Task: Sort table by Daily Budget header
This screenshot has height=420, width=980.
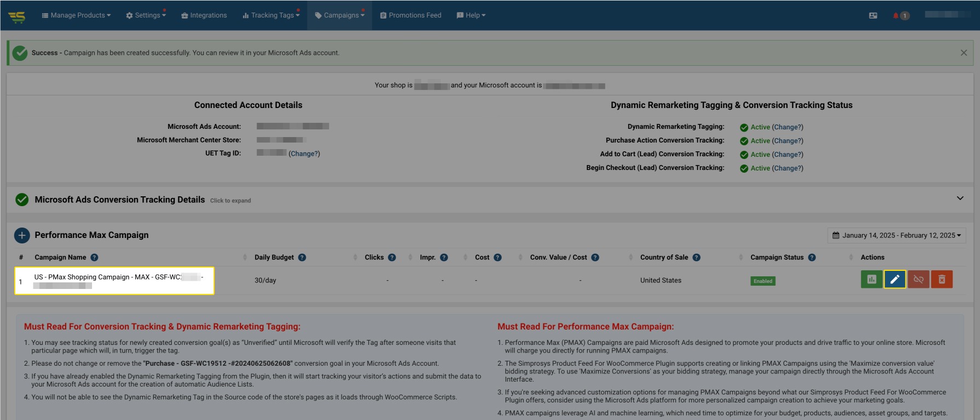Action: point(274,257)
